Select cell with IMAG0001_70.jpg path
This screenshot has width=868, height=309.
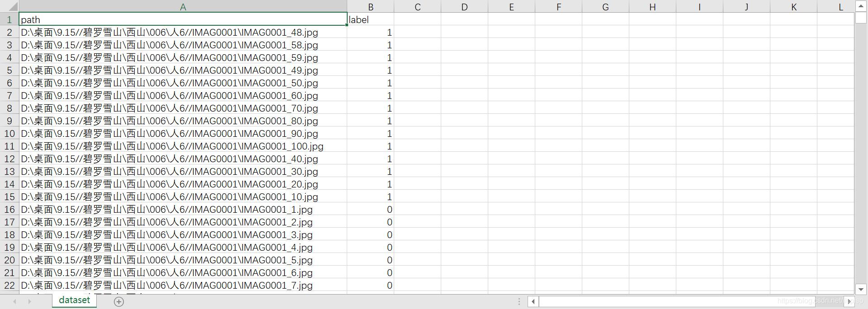(x=183, y=108)
